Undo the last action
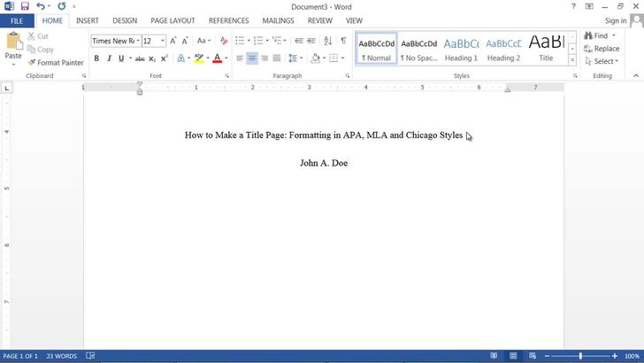 [41, 6]
